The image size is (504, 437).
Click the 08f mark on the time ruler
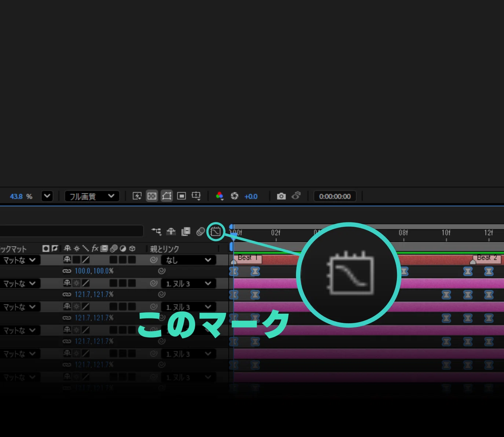403,233
